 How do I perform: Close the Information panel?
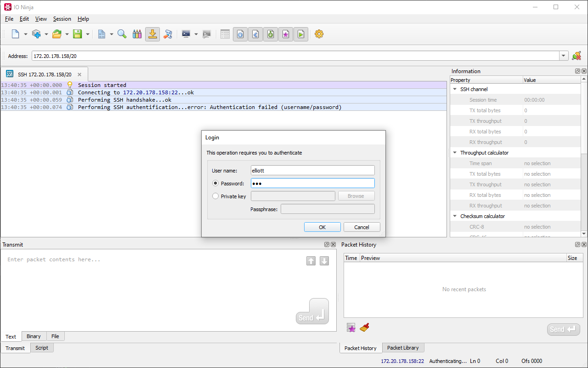[584, 71]
